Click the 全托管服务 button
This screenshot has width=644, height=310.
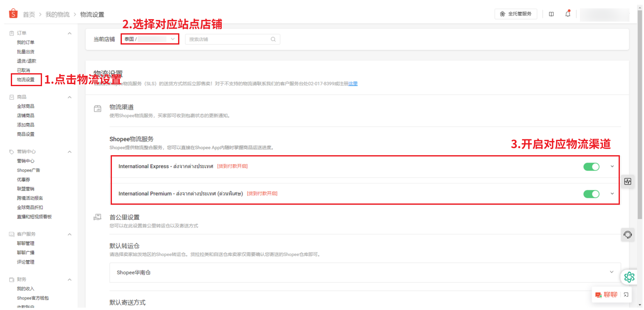tap(516, 14)
